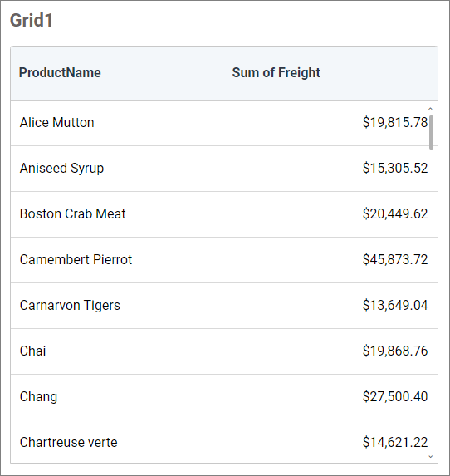Click the vertical scrollbar thumb
This screenshot has height=476, width=450.
(431, 132)
